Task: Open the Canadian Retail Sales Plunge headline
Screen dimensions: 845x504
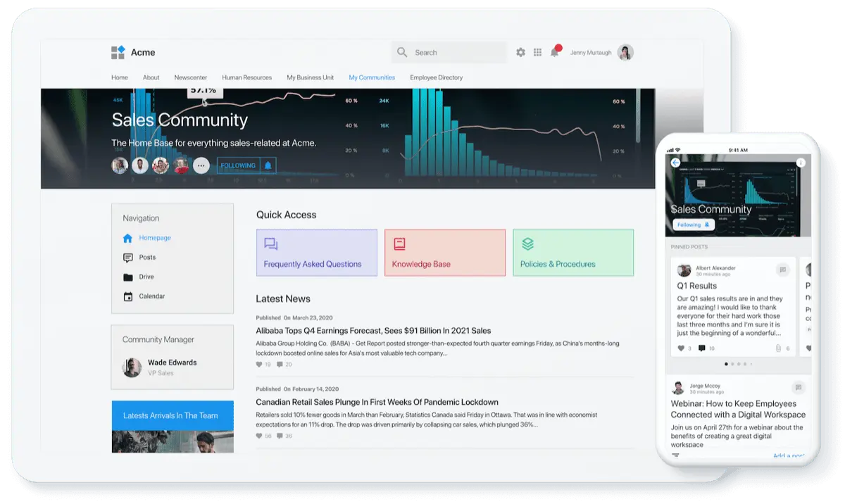Action: tap(377, 402)
